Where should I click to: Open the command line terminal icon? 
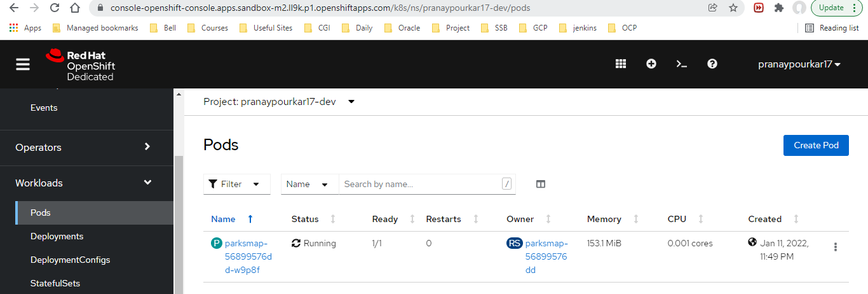coord(682,64)
